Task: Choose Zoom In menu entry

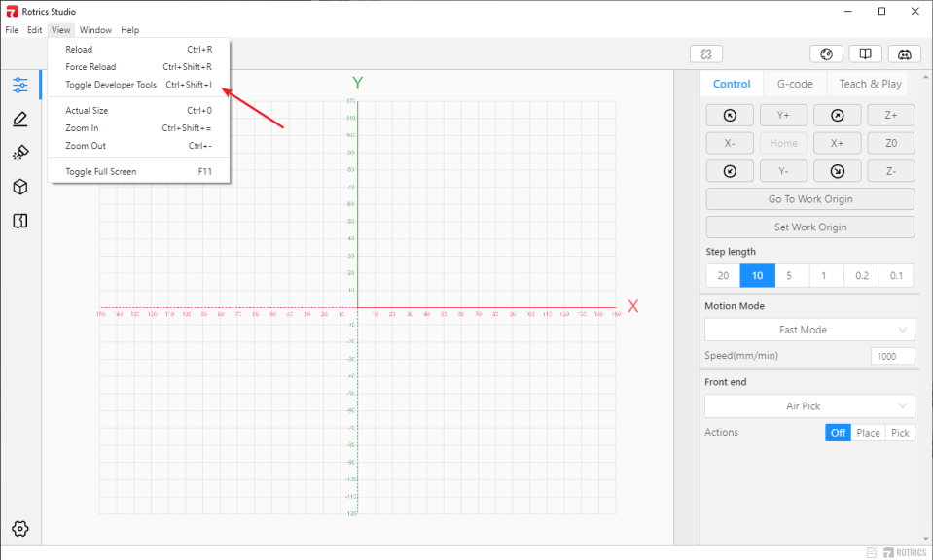Action: pyautogui.click(x=139, y=127)
